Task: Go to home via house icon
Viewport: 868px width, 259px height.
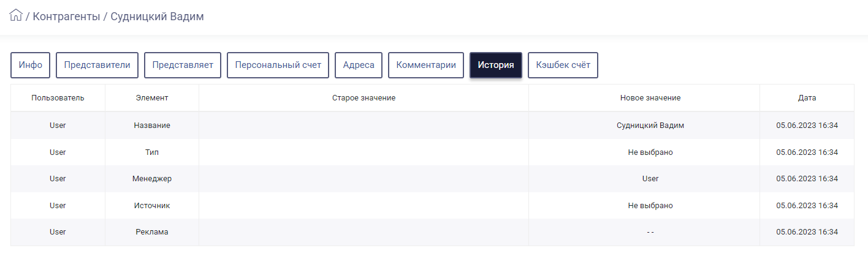Action: pos(17,15)
